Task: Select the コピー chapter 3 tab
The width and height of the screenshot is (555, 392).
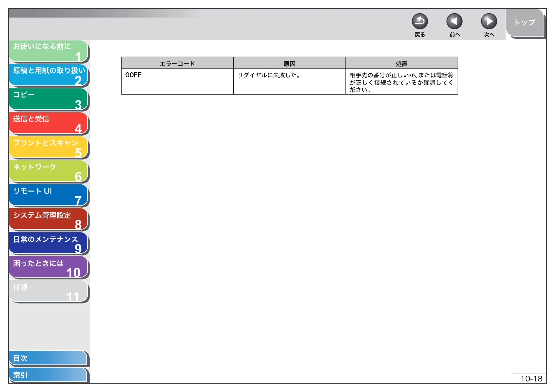Action: 49,99
